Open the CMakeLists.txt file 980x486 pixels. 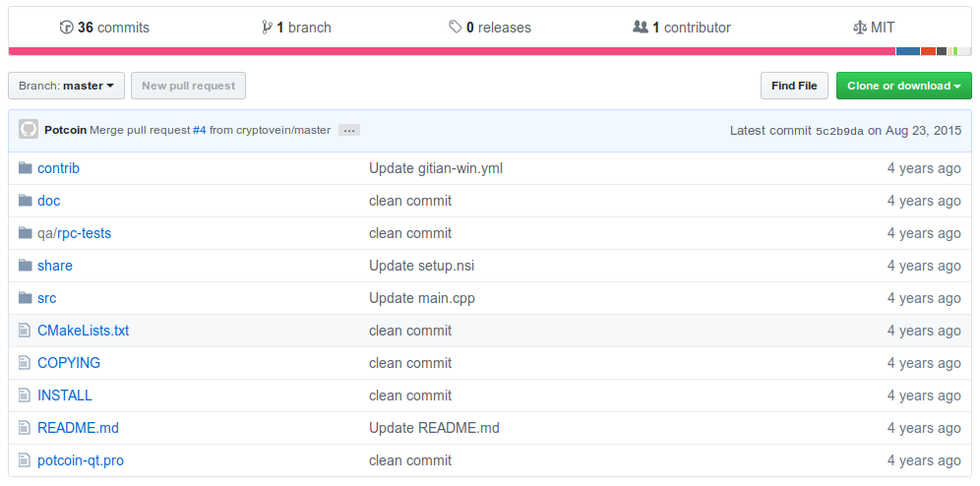83,331
